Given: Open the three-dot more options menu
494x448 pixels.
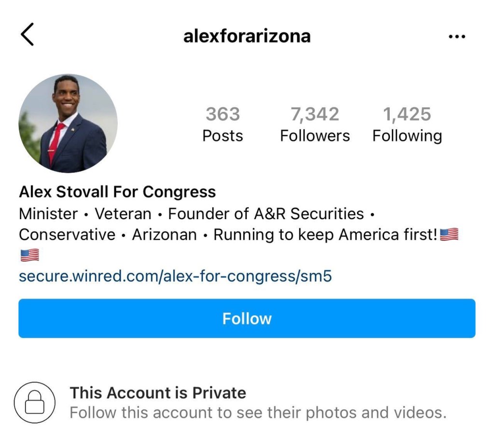Looking at the screenshot, I should [456, 37].
